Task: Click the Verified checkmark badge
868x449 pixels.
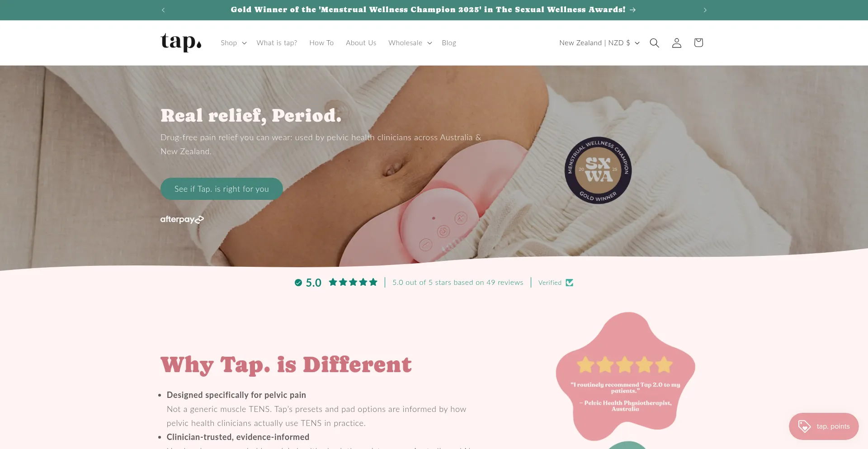Action: tap(556, 283)
